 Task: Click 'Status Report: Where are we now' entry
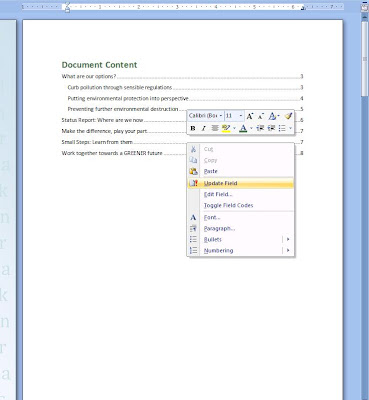(102, 120)
